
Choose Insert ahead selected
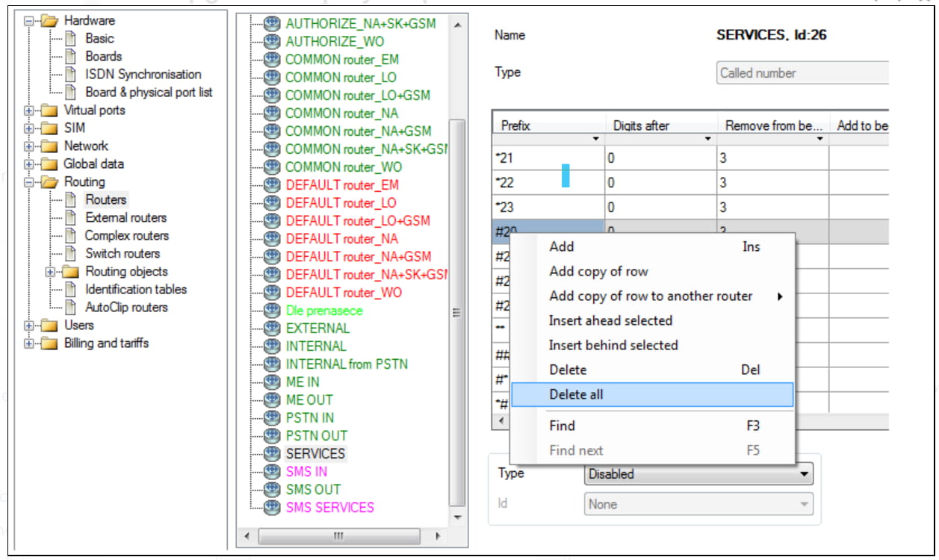653,320
